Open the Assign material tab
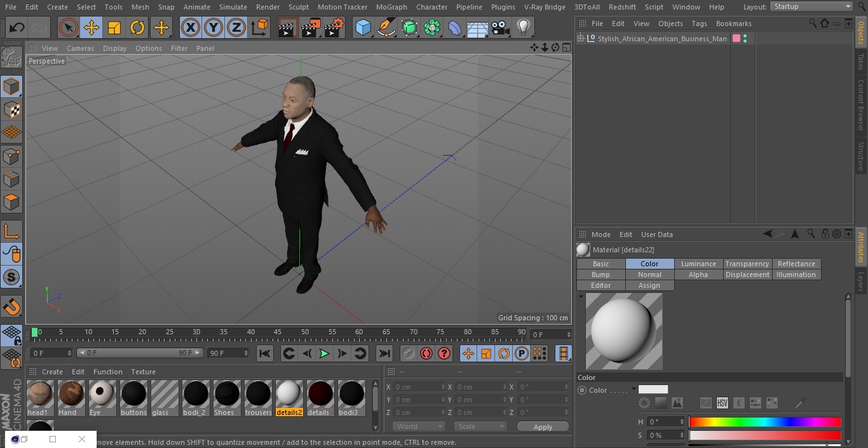 649,285
